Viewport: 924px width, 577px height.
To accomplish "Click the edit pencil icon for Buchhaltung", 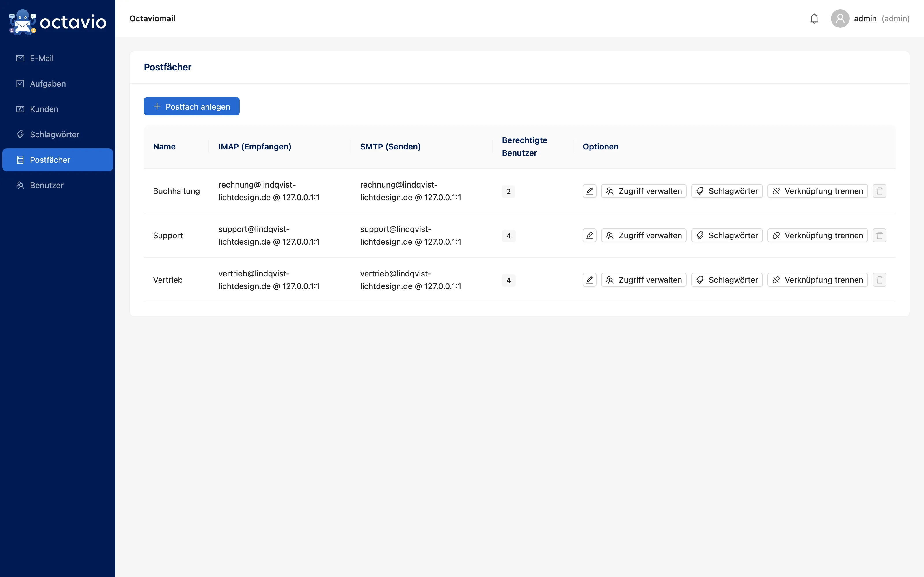I will (590, 191).
